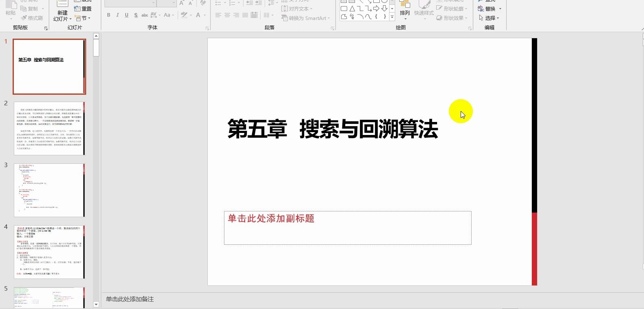Select the triangle shape
The height and width of the screenshot is (309, 644).
(352, 9)
